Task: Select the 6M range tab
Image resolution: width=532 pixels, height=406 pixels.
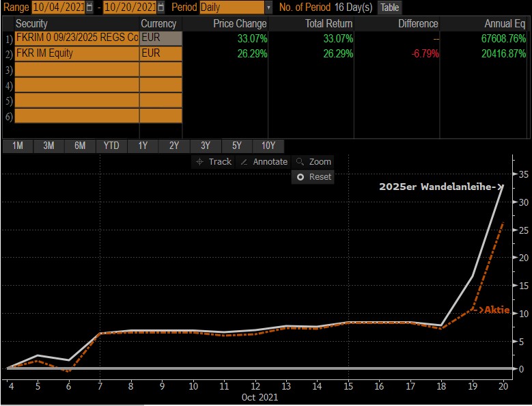Action: point(80,146)
